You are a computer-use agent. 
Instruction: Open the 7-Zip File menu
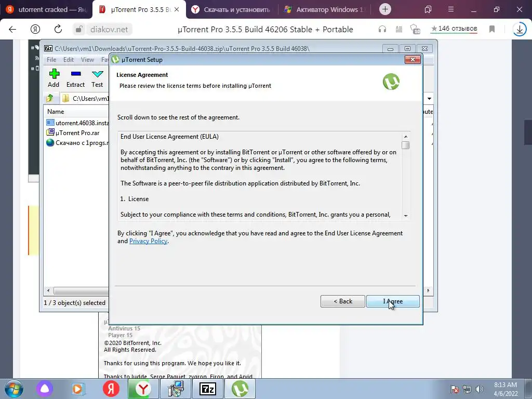click(51, 60)
